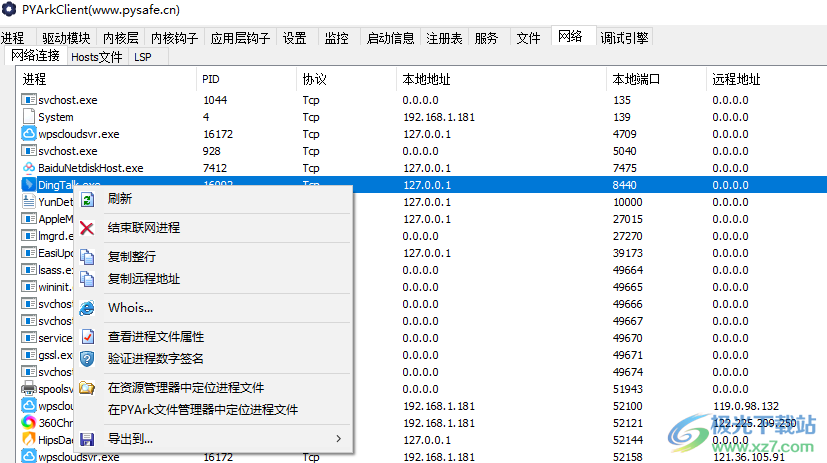Screen dimensions: 827x463
Task: Click local address 192.168.1.181 in System row
Action: 439,117
